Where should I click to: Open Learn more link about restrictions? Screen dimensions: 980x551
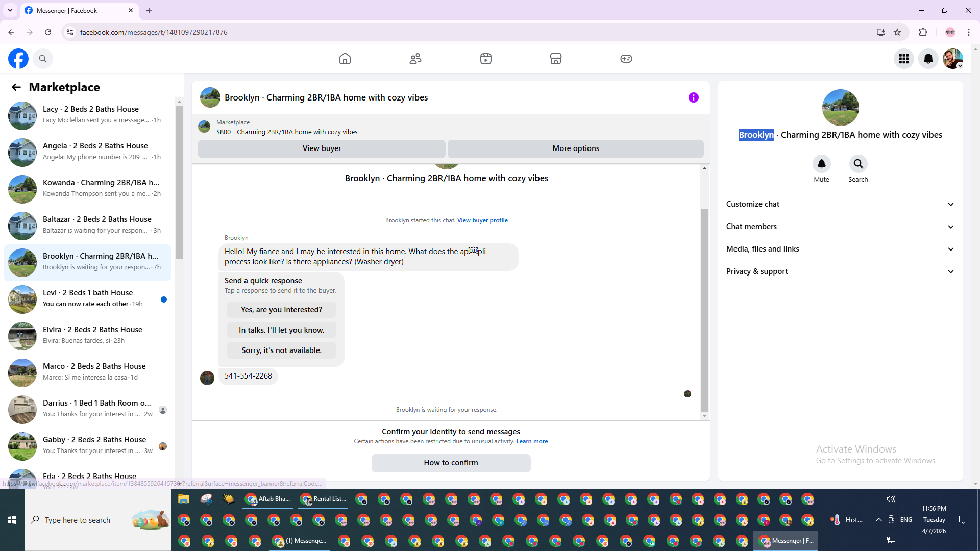point(532,441)
